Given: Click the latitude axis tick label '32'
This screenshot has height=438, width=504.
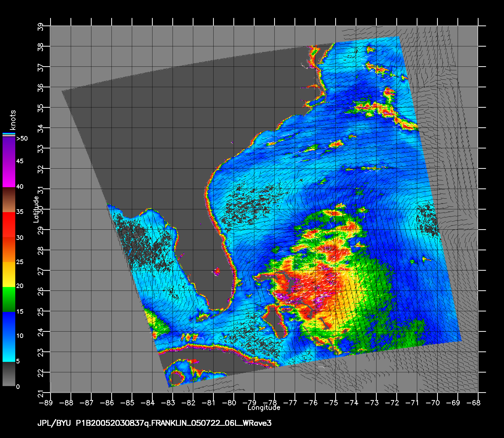Looking at the screenshot, I should [x=40, y=169].
